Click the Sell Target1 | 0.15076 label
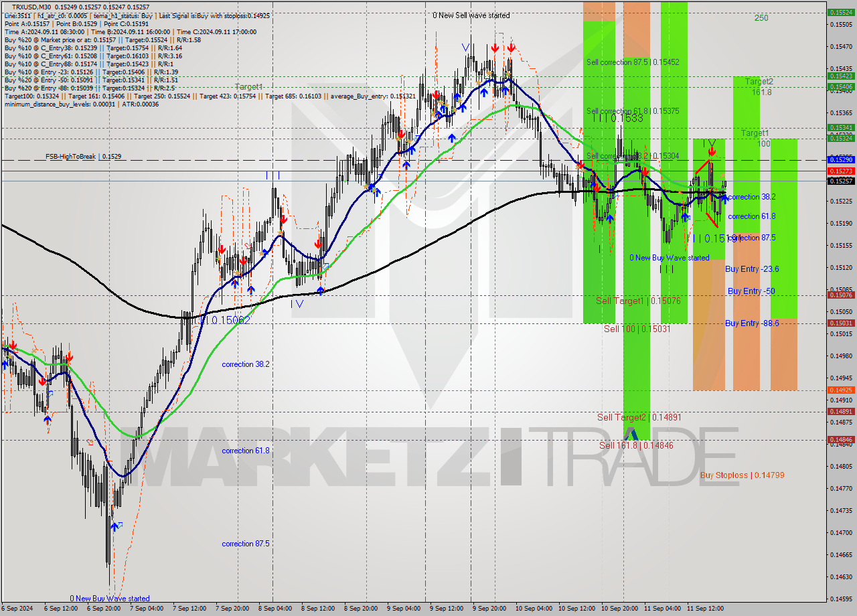The image size is (857, 616). [638, 301]
